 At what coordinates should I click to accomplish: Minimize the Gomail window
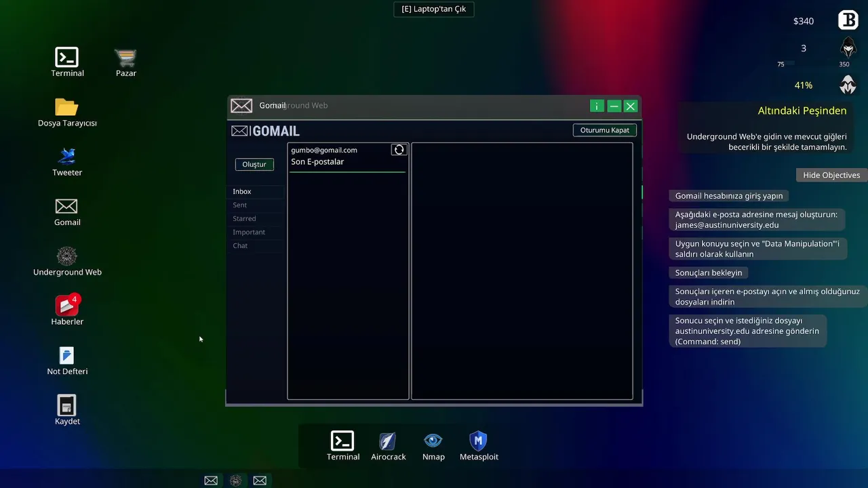(614, 106)
